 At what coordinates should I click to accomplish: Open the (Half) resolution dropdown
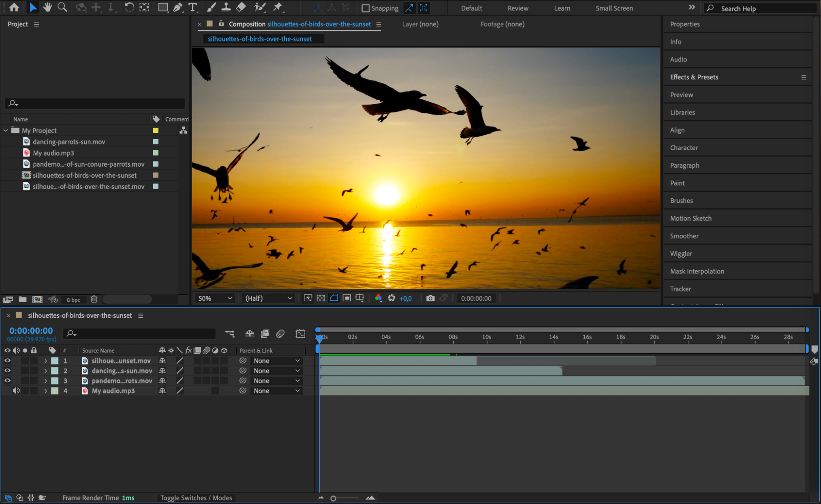tap(268, 298)
